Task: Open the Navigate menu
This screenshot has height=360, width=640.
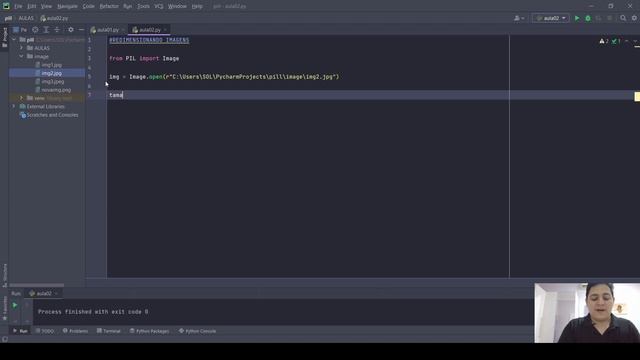Action: pos(67,6)
